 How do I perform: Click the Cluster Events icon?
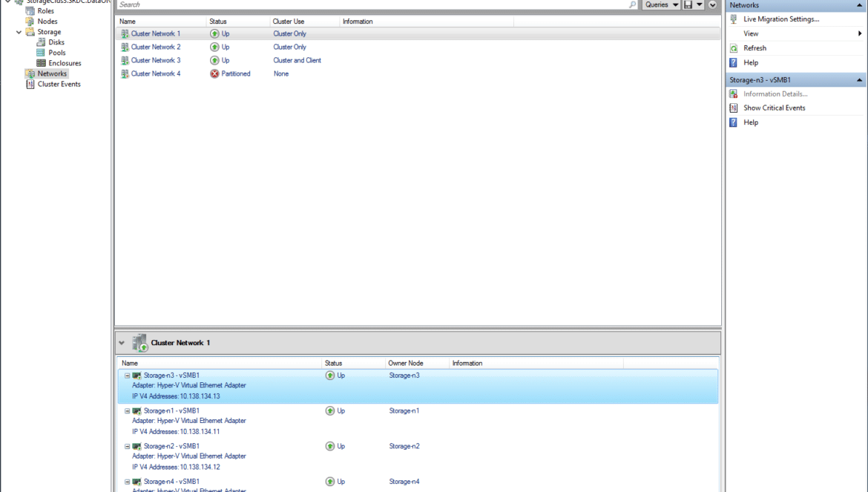tap(30, 84)
